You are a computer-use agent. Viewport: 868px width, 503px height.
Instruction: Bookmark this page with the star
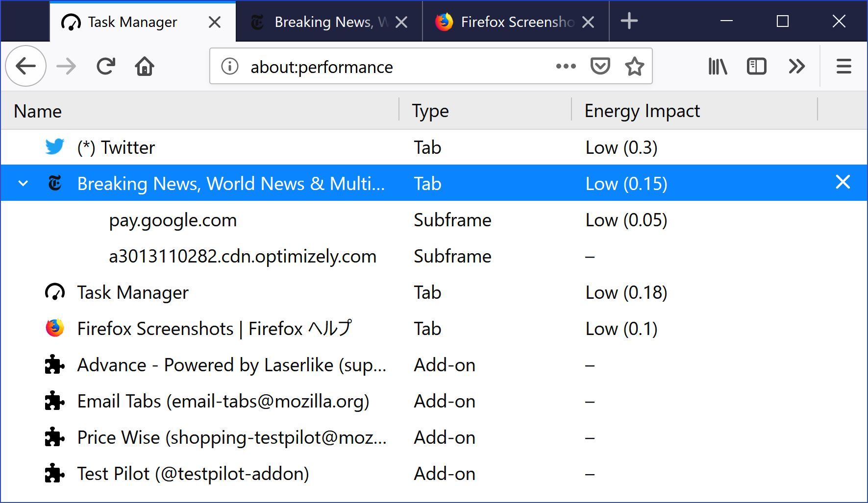point(635,66)
